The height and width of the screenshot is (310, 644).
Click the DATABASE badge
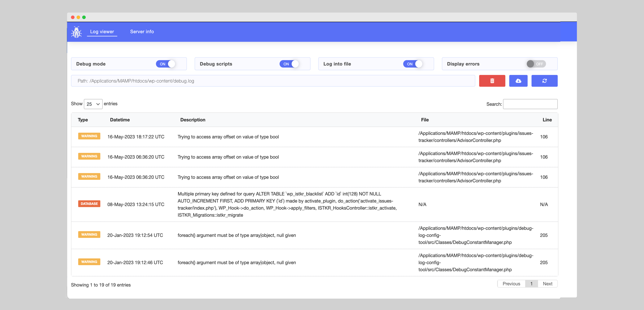[x=89, y=204]
